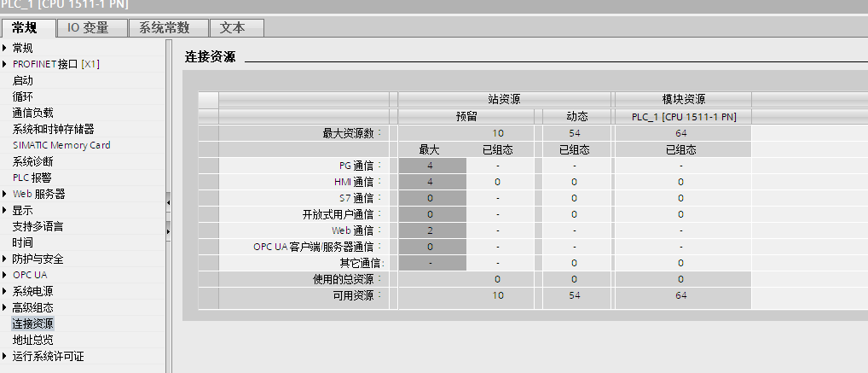Expand the 显示 node arrow
Image resolution: width=868 pixels, height=373 pixels.
tap(5, 211)
